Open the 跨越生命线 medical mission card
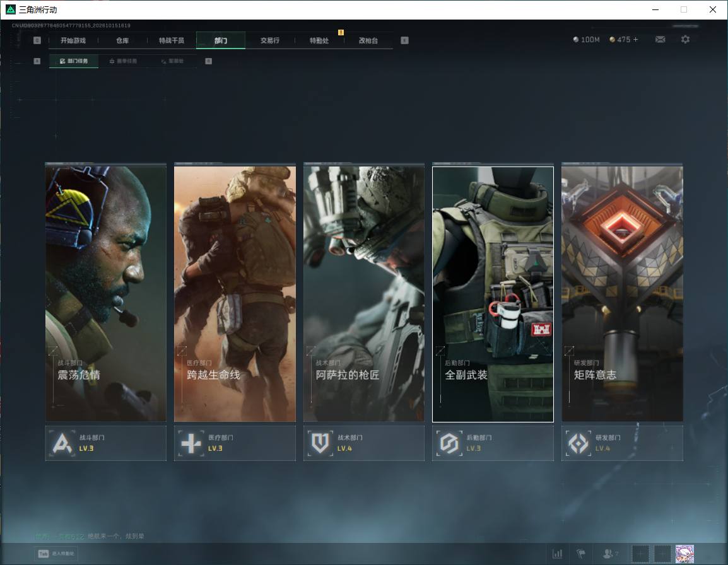This screenshot has height=565, width=728. [235, 294]
